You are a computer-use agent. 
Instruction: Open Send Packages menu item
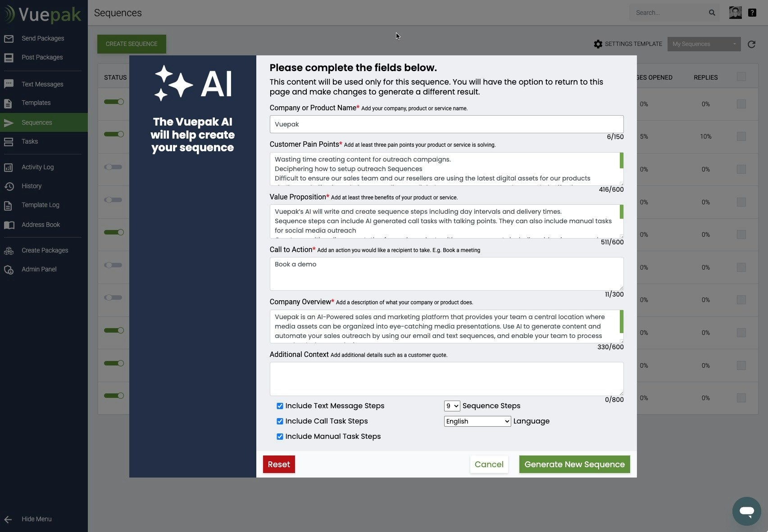[x=43, y=39]
